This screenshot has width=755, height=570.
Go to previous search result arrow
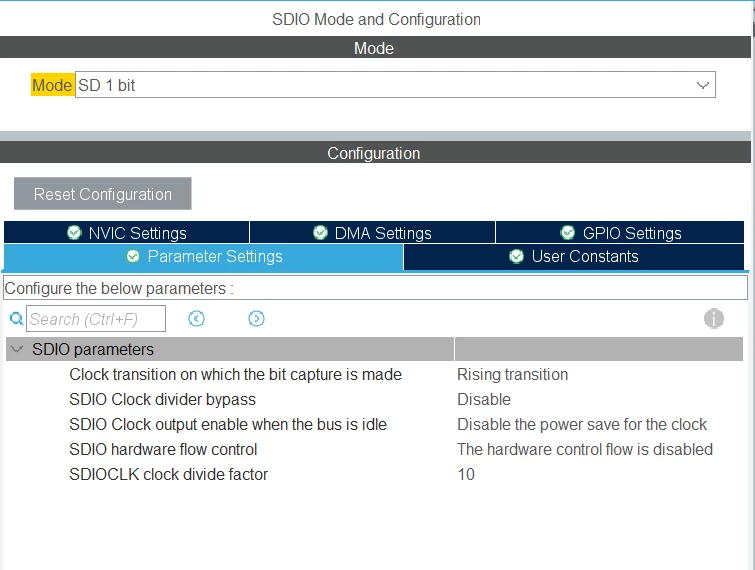pos(196,319)
